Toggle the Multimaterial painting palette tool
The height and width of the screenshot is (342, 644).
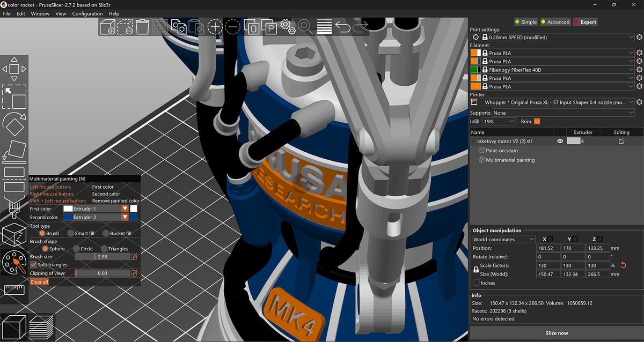[x=14, y=263]
